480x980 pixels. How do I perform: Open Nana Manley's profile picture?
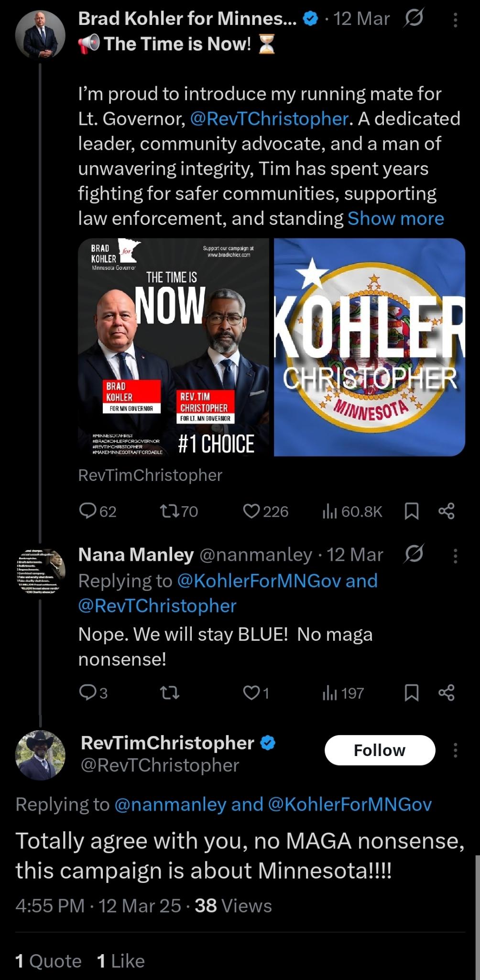click(40, 571)
